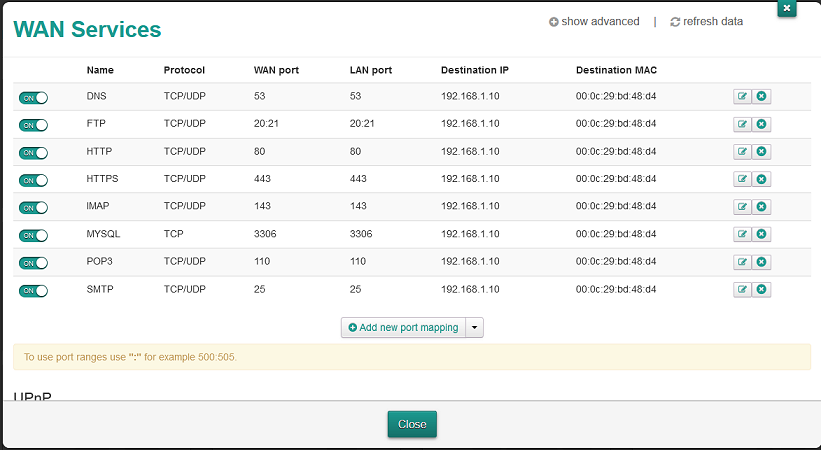Click edit icon for IMAP row

[742, 207]
